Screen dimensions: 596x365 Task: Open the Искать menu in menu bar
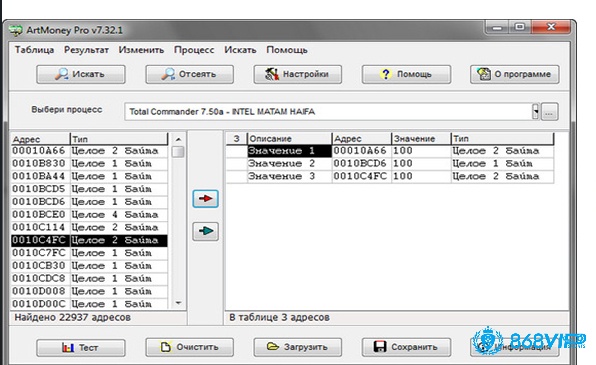click(x=240, y=50)
